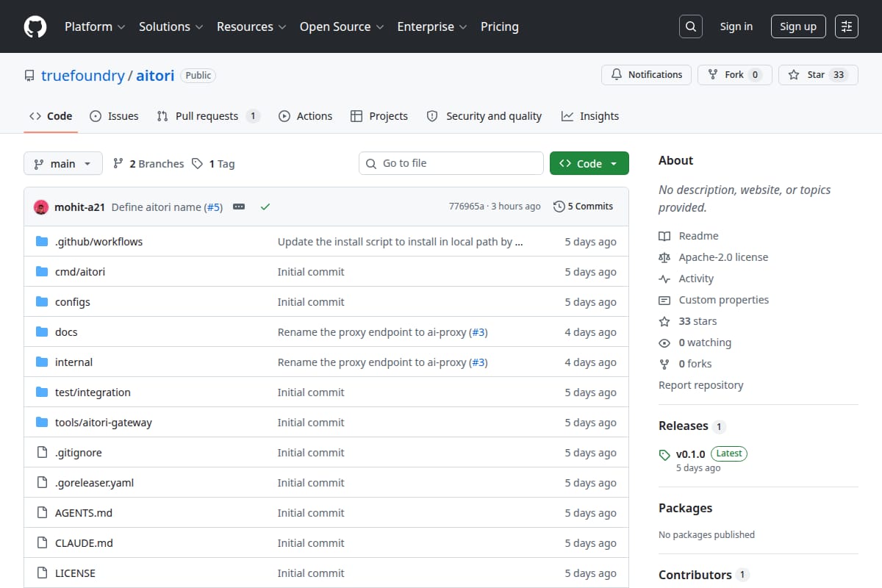Viewport: 882px width, 588px height.
Task: Click the cmd/aitori folder icon
Action: click(42, 272)
